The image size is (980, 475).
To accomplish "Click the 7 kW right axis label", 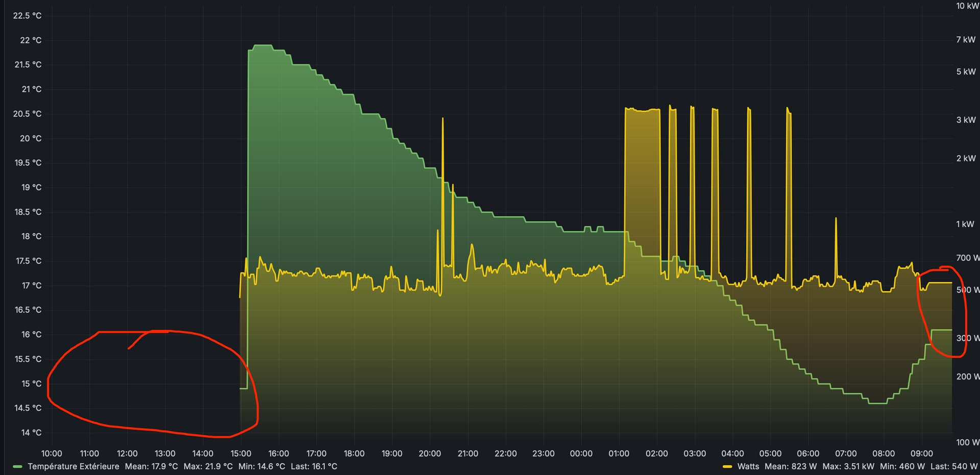I will tap(966, 40).
